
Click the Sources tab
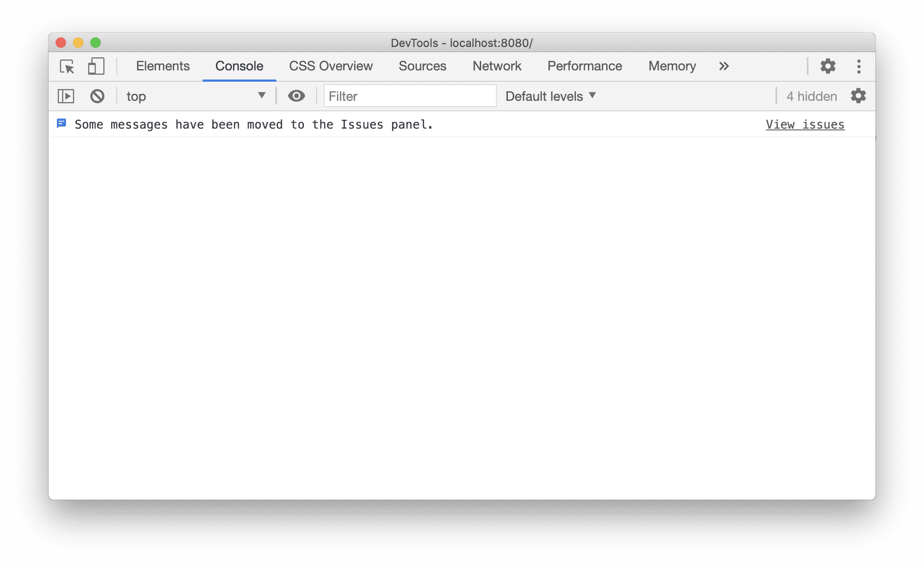point(422,65)
